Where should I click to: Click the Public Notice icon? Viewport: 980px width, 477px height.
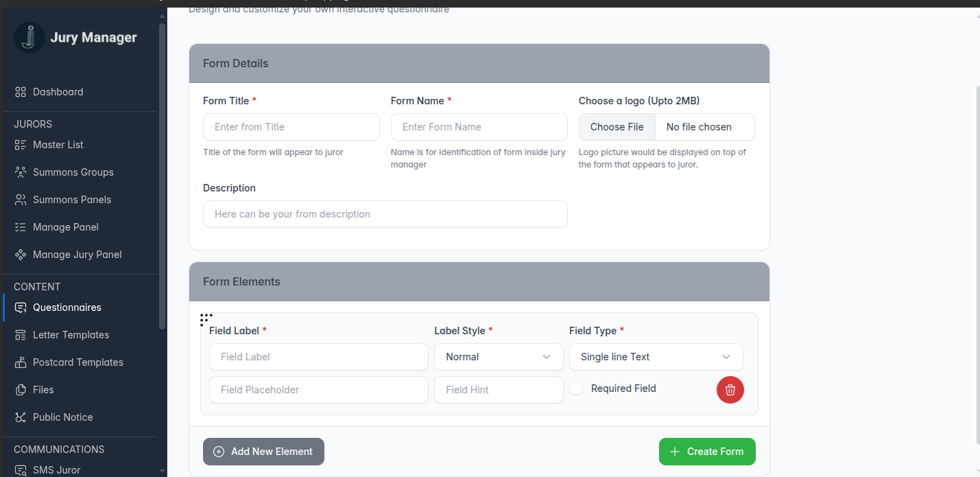(21, 417)
